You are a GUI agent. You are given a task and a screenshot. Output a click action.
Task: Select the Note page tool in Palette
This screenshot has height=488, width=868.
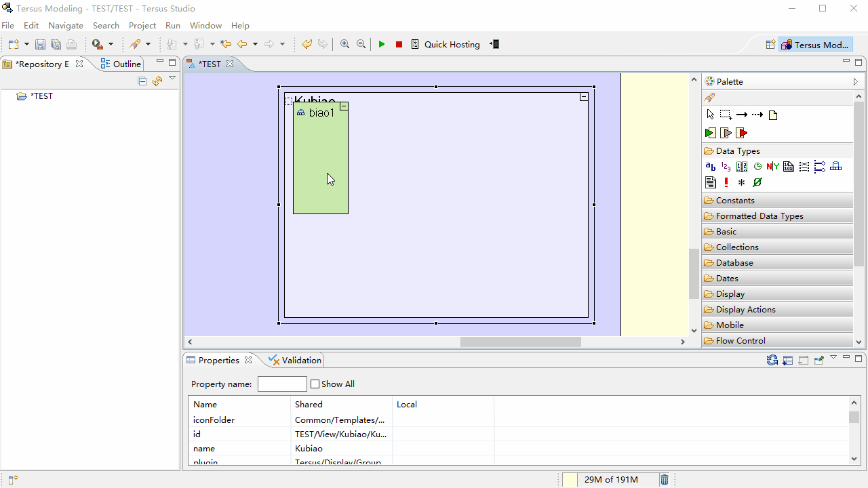773,115
